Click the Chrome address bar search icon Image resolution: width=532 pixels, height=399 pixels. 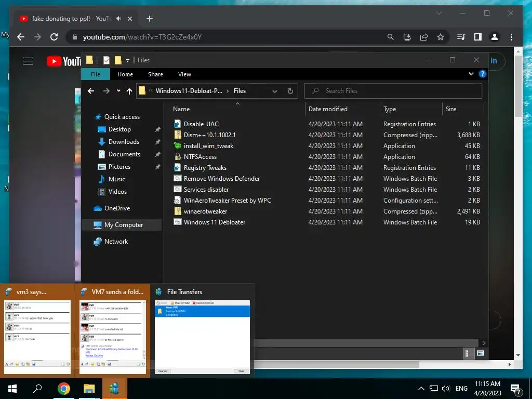391,37
